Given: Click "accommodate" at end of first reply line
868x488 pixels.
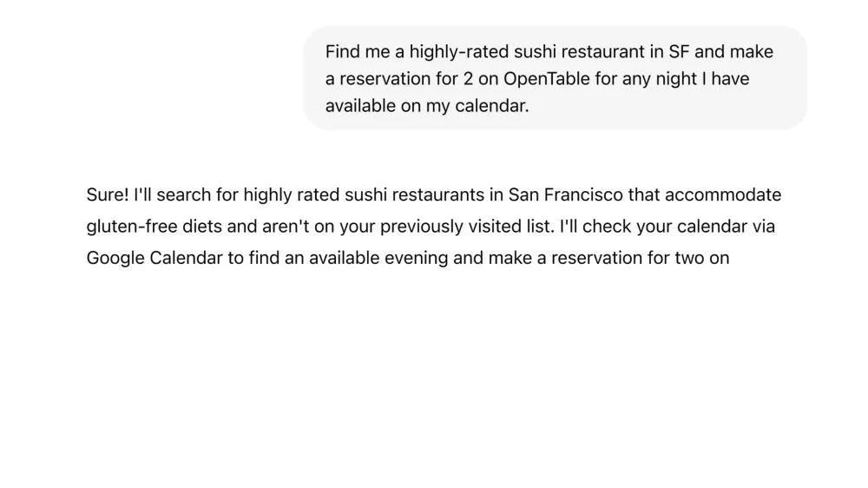Looking at the screenshot, I should pyautogui.click(x=723, y=195).
